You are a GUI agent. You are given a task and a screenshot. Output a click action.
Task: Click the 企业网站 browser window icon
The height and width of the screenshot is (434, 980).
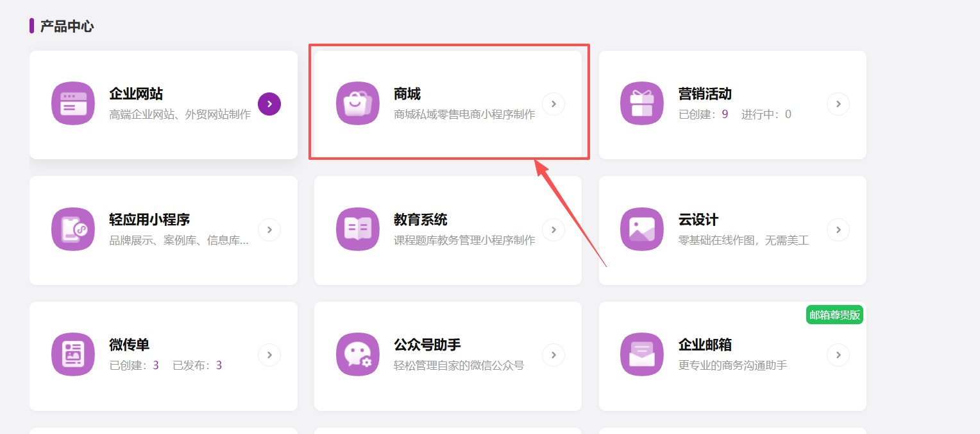[x=73, y=104]
